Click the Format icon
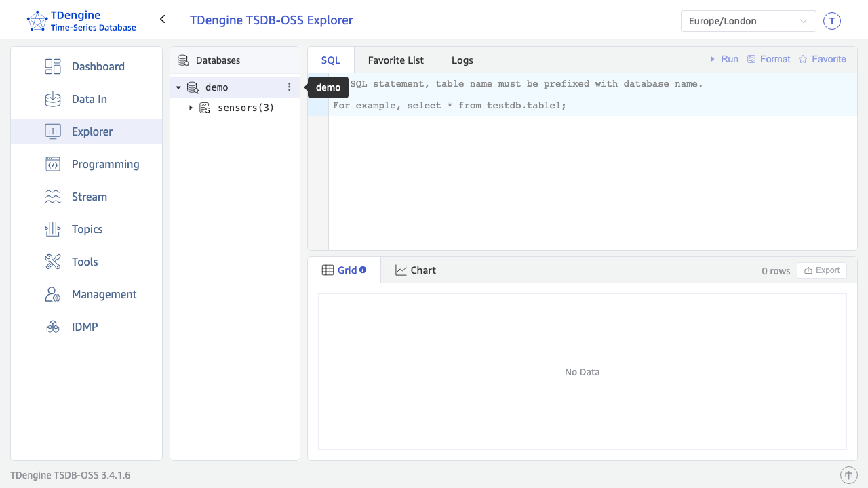Screen dimensions: 868x488 click(x=751, y=59)
